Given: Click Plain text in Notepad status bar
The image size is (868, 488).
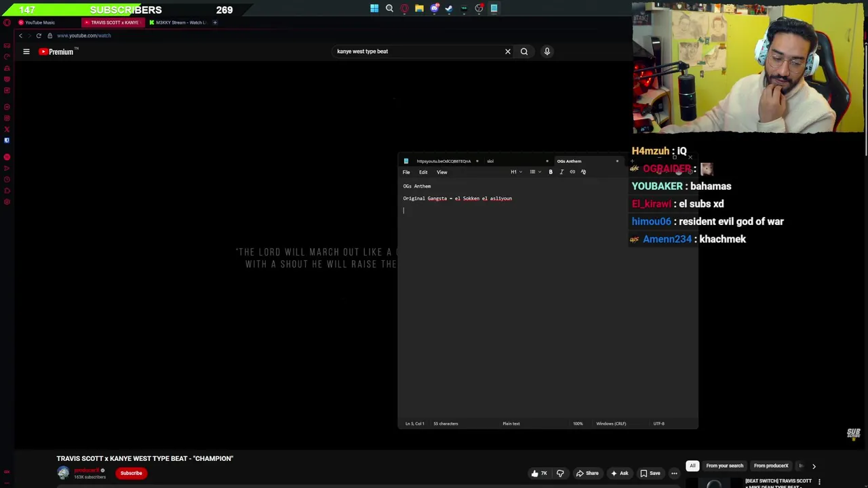Looking at the screenshot, I should coord(511,424).
